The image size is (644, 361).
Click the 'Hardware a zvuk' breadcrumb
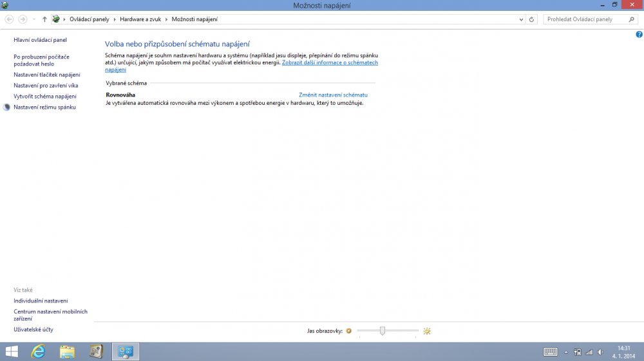[x=142, y=19]
